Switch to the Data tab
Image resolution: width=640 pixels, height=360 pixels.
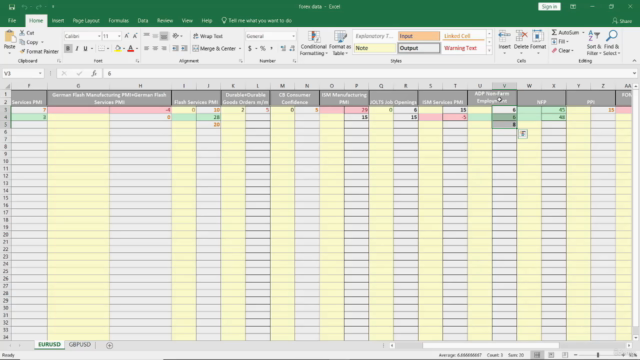(x=142, y=20)
